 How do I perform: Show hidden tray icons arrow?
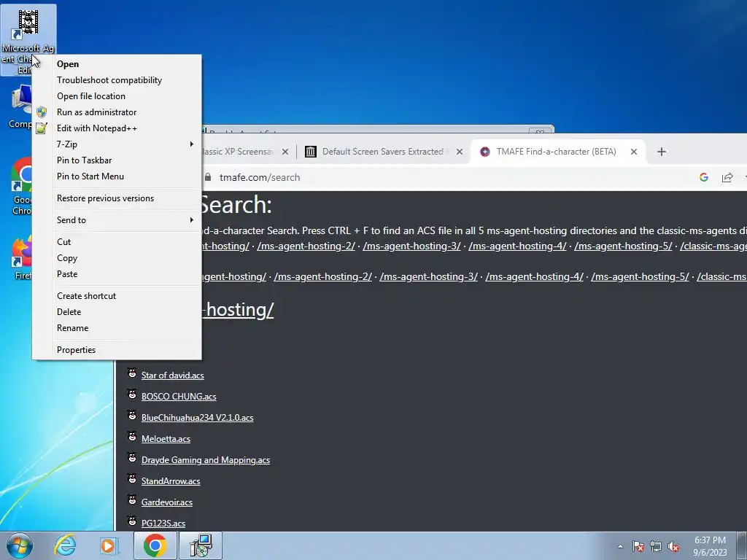620,546
